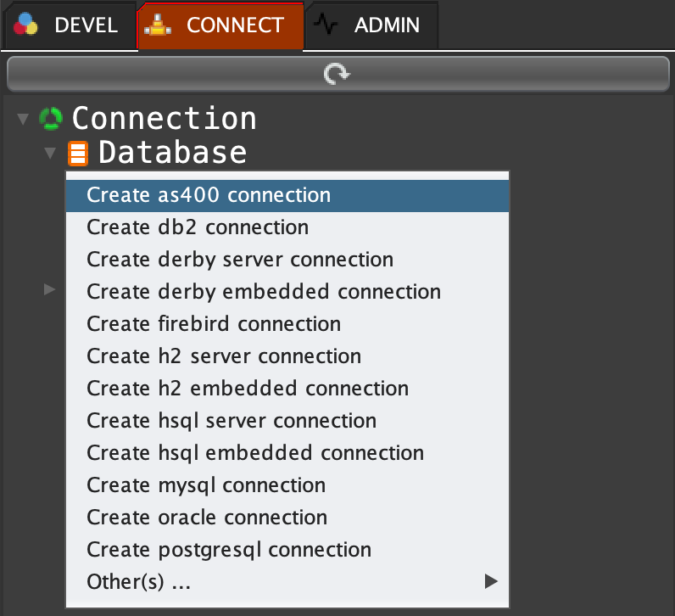Collapse the Connection tree node

click(x=23, y=119)
